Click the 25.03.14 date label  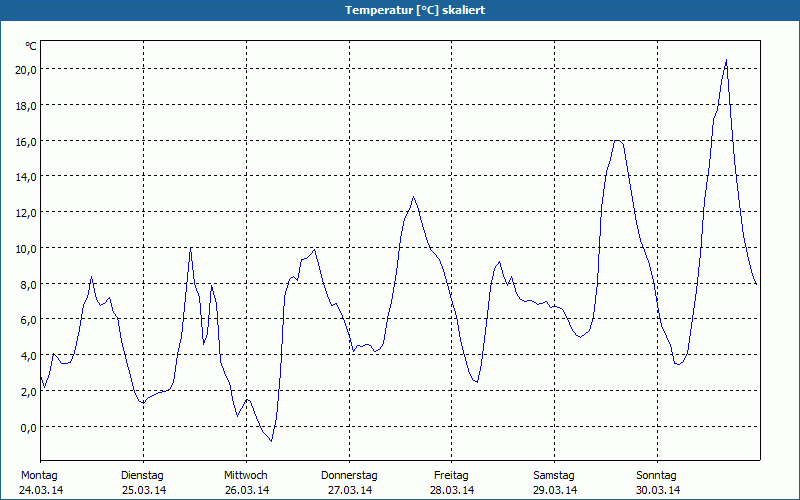(x=144, y=490)
